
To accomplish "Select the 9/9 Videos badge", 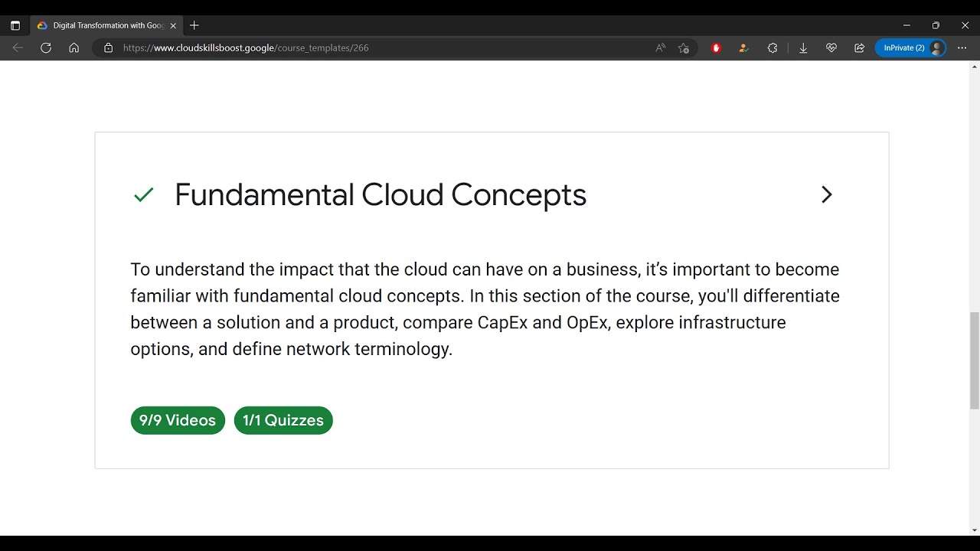I will coord(178,420).
